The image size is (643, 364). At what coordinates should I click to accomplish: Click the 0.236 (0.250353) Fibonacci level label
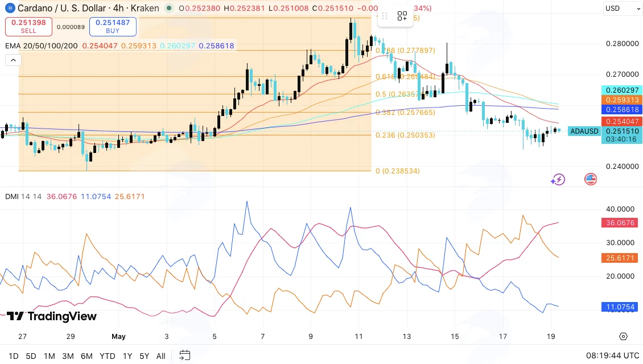[x=405, y=135]
